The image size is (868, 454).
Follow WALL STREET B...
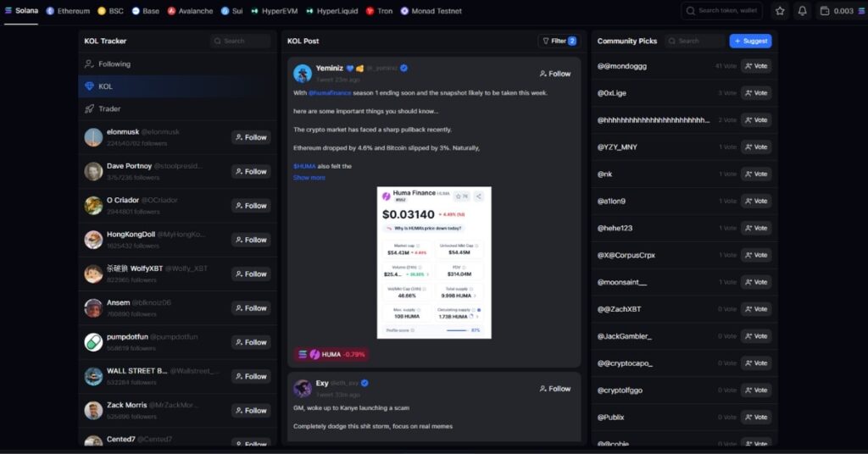click(251, 377)
